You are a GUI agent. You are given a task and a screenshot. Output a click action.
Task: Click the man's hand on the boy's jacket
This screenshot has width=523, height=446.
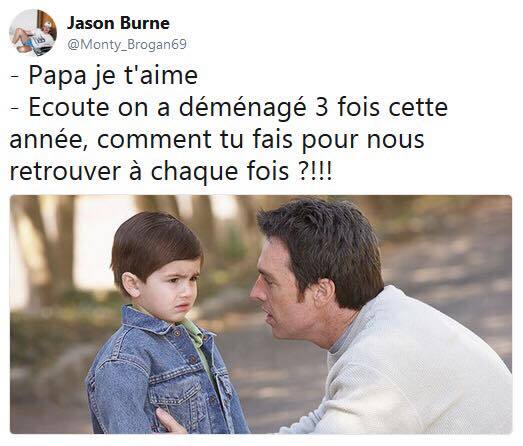tap(170, 421)
